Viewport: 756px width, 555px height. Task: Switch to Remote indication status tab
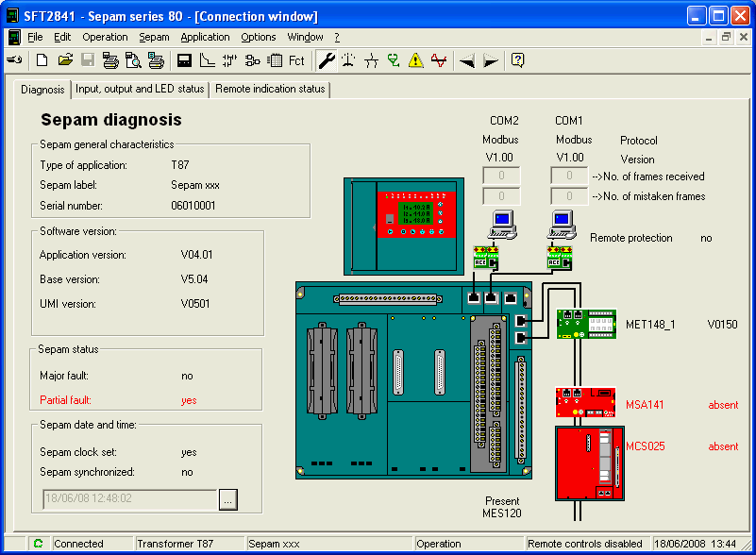(x=270, y=90)
